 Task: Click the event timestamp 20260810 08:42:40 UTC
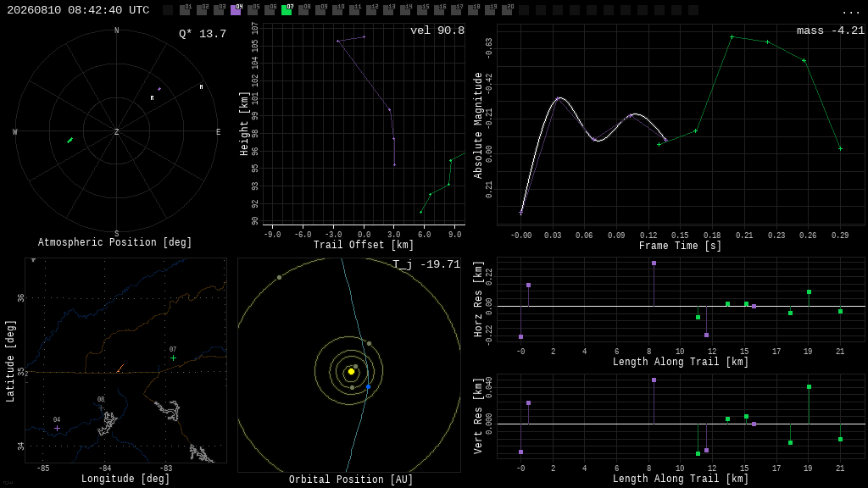pos(78,10)
